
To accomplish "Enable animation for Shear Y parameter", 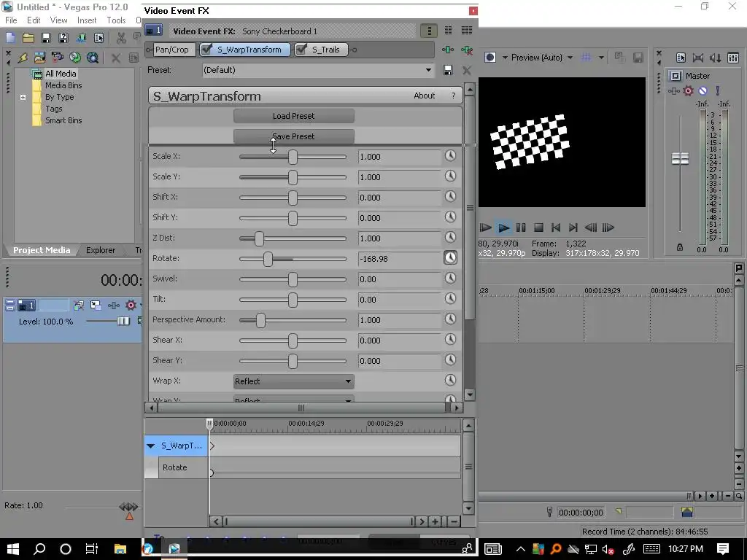I will [x=450, y=359].
